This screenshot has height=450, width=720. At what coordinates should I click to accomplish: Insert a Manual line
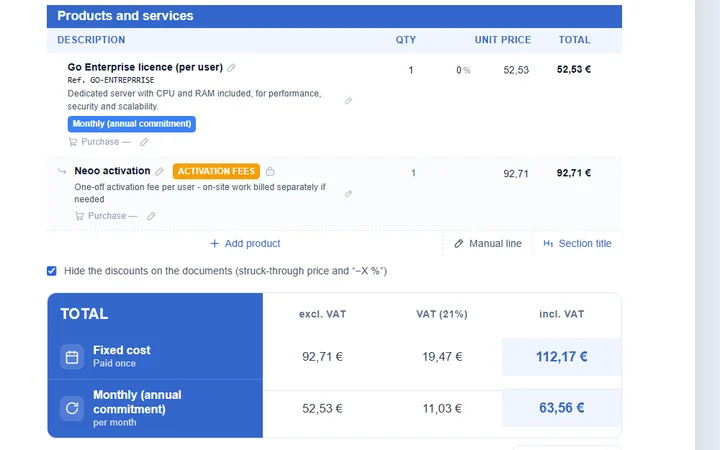tap(488, 244)
